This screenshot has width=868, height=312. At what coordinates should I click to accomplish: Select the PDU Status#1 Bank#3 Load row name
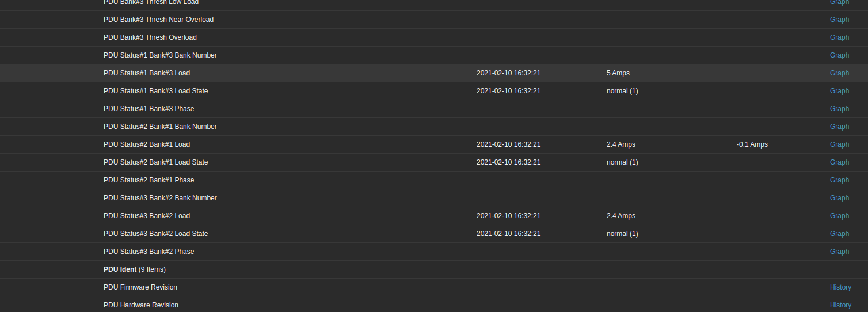click(x=147, y=73)
